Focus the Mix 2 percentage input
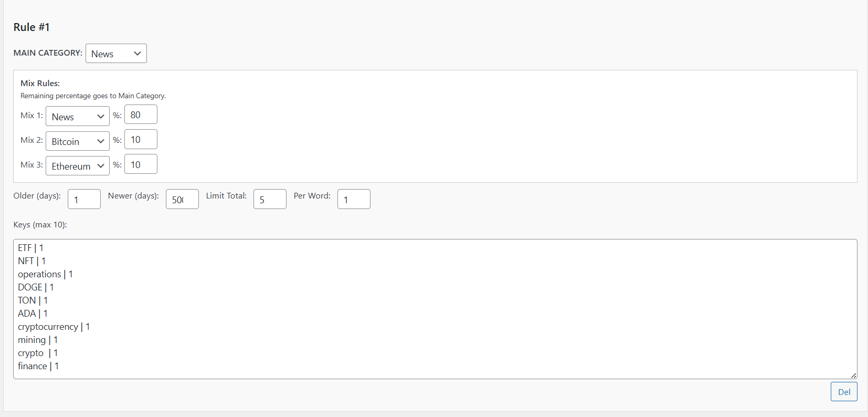The image size is (868, 417). [141, 139]
